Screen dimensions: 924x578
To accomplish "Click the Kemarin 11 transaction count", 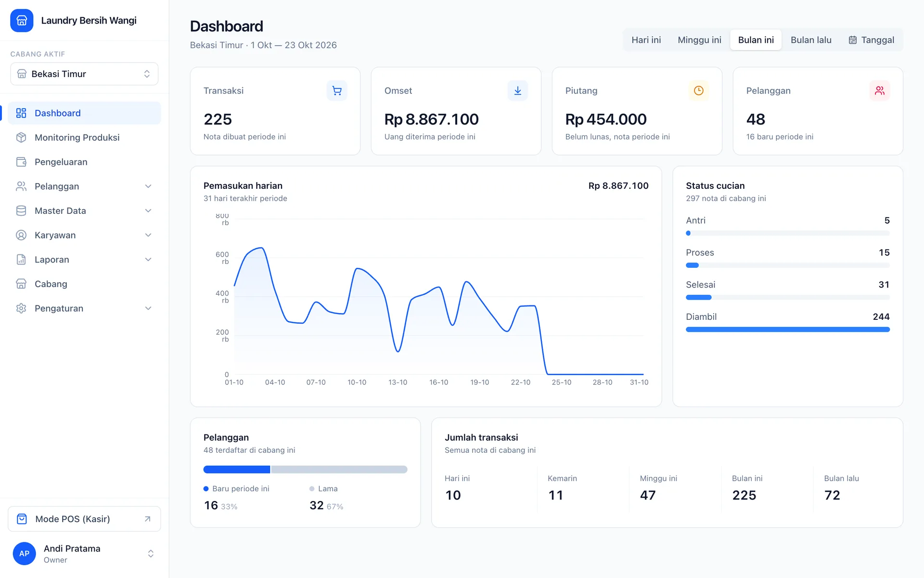I will [556, 495].
